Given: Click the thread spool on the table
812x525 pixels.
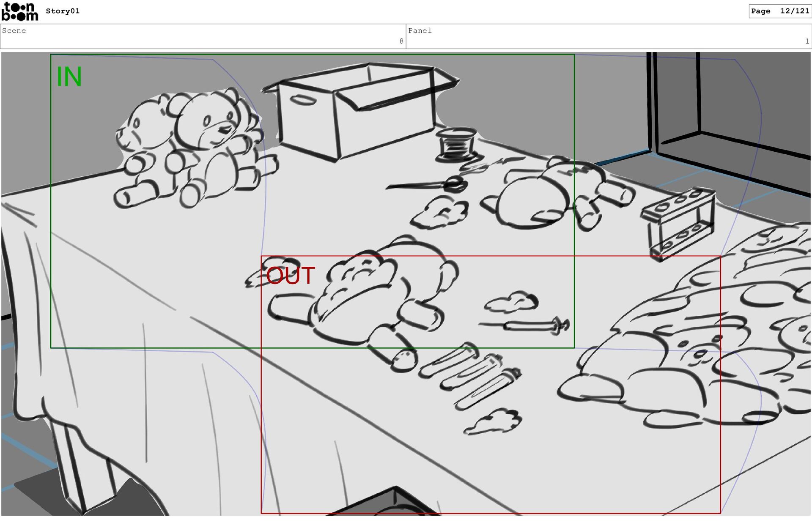Looking at the screenshot, I should tap(456, 145).
